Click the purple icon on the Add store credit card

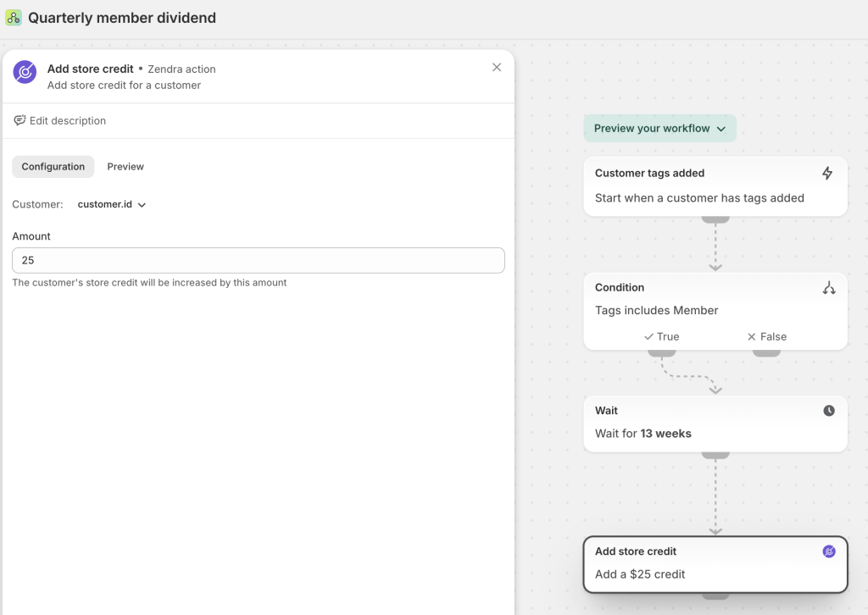pyautogui.click(x=829, y=551)
